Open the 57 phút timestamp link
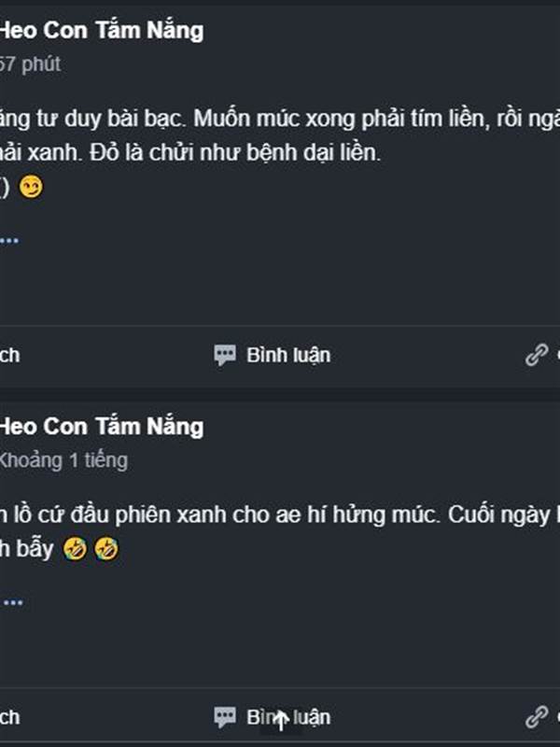The height and width of the screenshot is (747, 560). click(30, 64)
